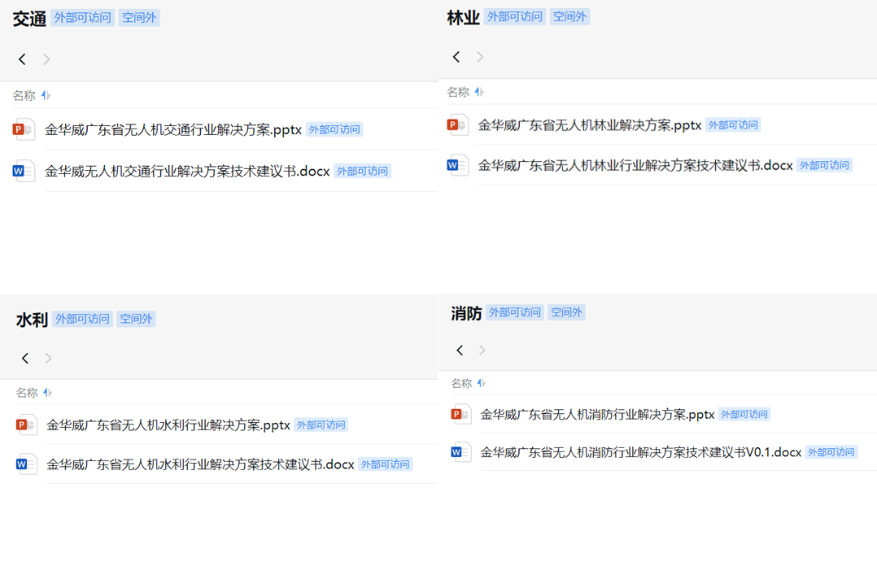Image resolution: width=877 pixels, height=588 pixels.
Task: Click 外部可访问 tag beside 交通 title
Action: coord(83,18)
